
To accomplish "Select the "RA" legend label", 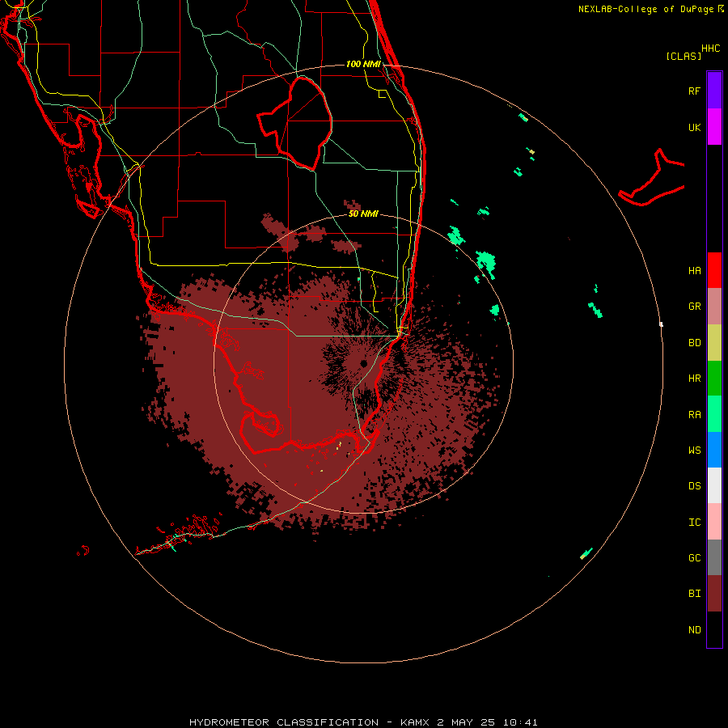I will coord(694,415).
